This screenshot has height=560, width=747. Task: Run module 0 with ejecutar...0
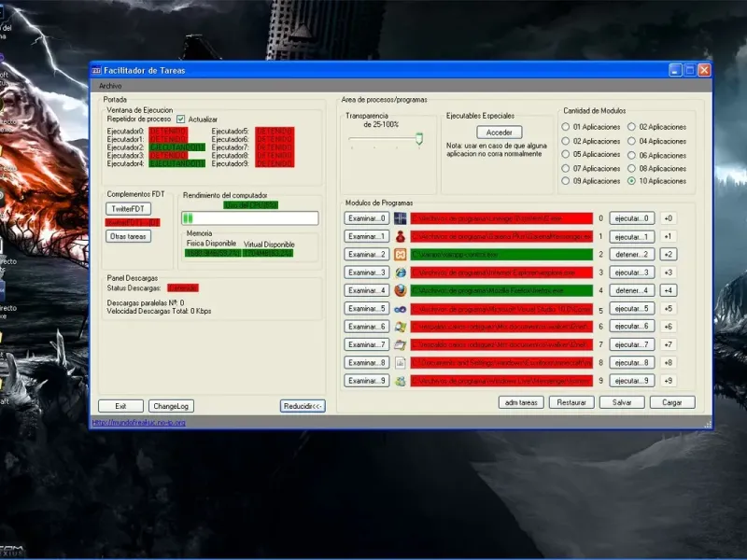pos(632,218)
